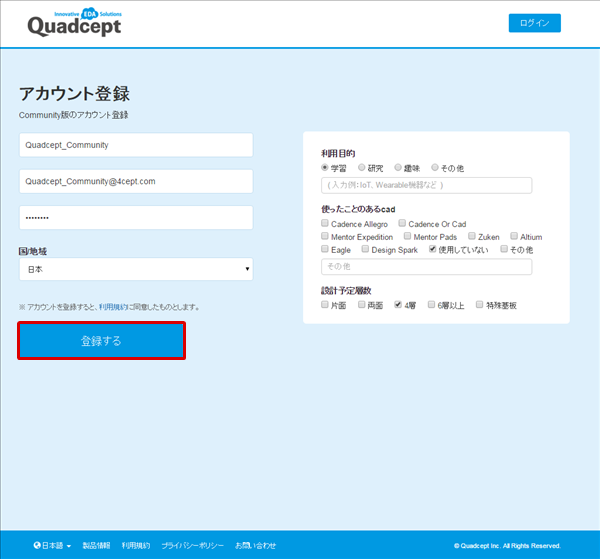Viewport: 600px width, 559px height.
Task: Check the Design Spark checkbox
Action: [x=365, y=249]
